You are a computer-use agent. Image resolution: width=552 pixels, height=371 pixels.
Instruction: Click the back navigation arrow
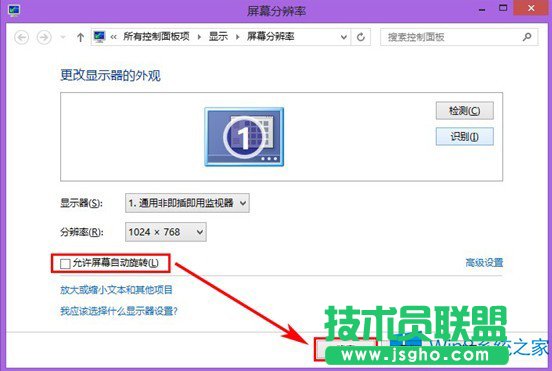(21, 37)
